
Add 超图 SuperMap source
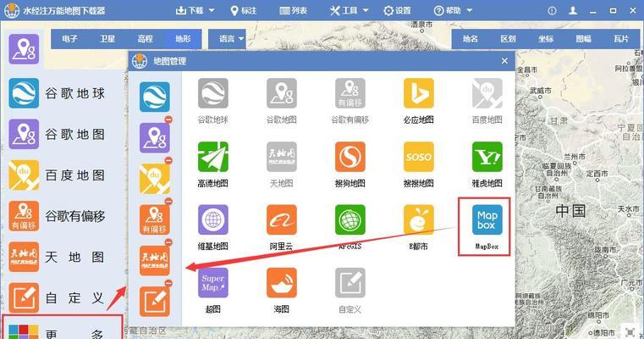pos(212,282)
